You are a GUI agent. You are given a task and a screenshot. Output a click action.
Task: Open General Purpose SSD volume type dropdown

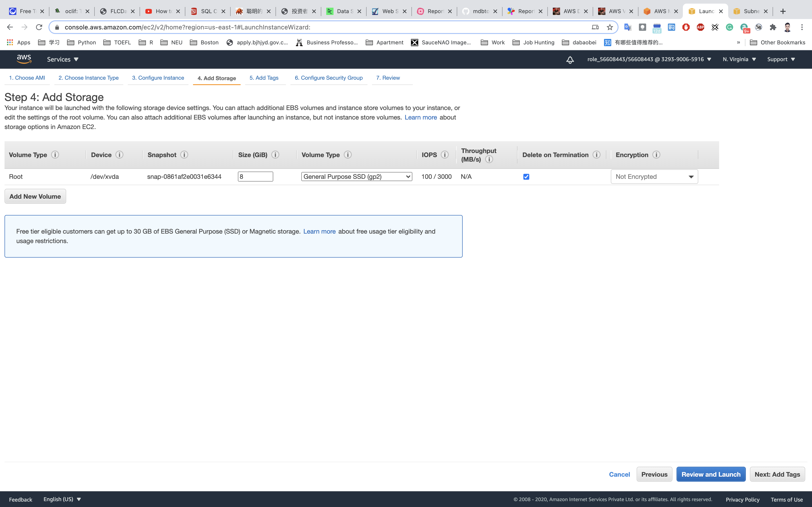point(356,177)
